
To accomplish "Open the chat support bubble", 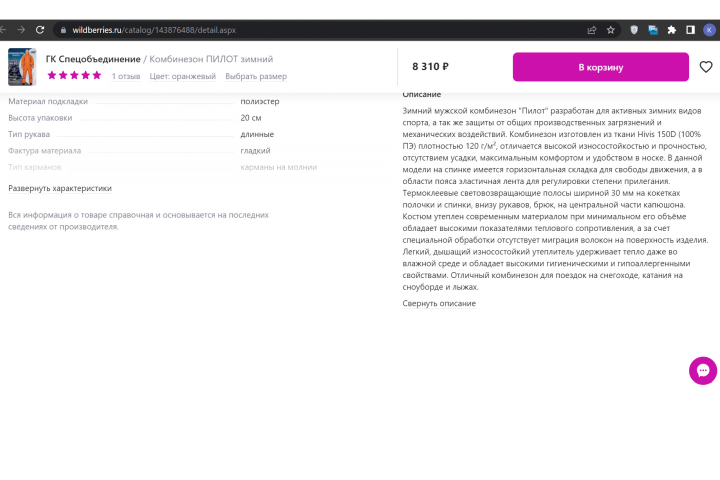I will click(703, 371).
